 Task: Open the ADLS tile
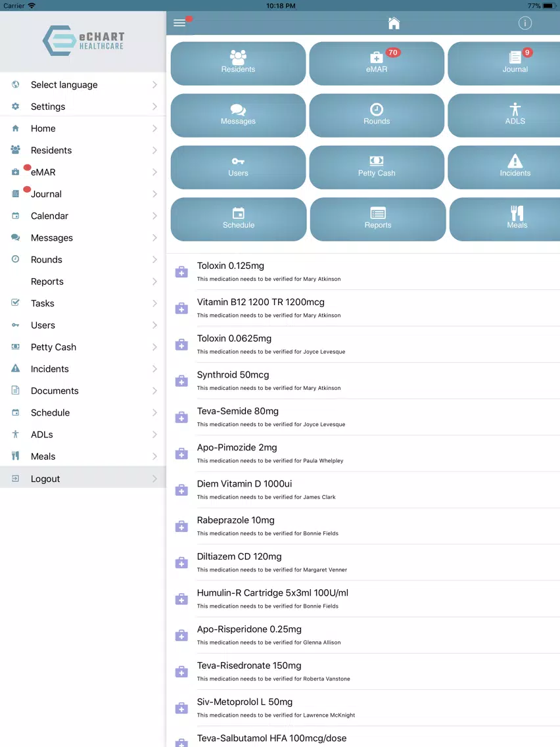coord(505,115)
